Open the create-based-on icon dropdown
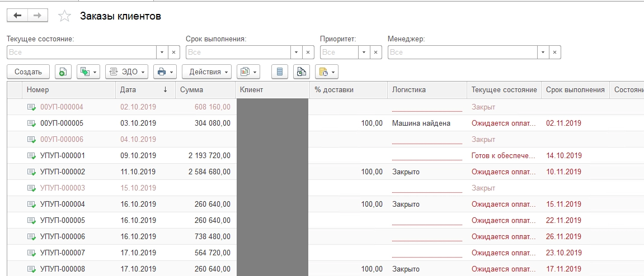644x276 pixels. [88, 72]
